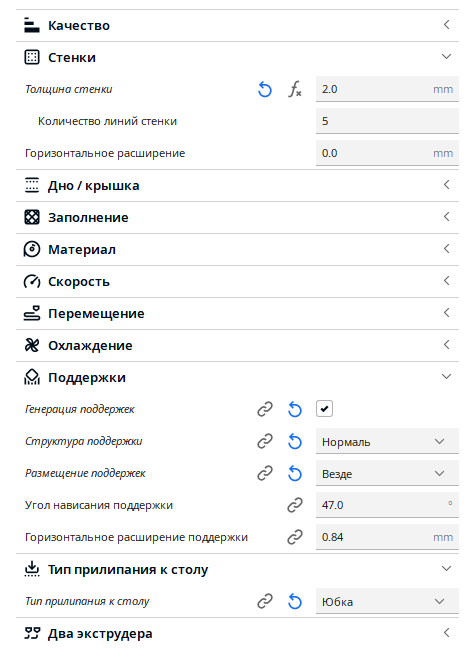The height and width of the screenshot is (671, 476).
Task: Click link icon beside Угол нависания поддержки
Action: (295, 505)
